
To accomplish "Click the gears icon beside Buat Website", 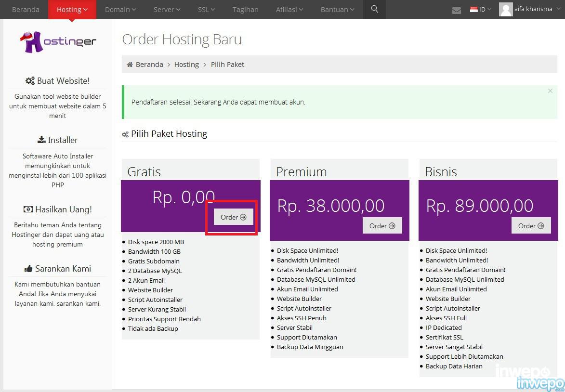I will pyautogui.click(x=30, y=81).
